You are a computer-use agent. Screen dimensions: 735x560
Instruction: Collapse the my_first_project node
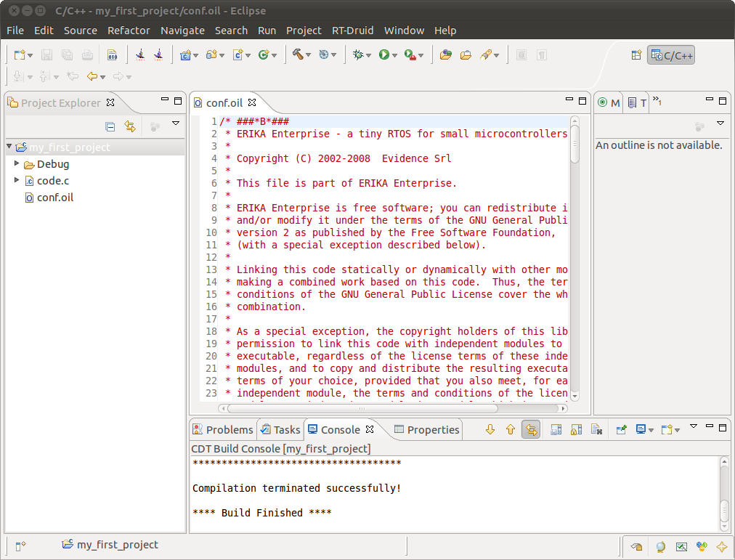tap(9, 147)
